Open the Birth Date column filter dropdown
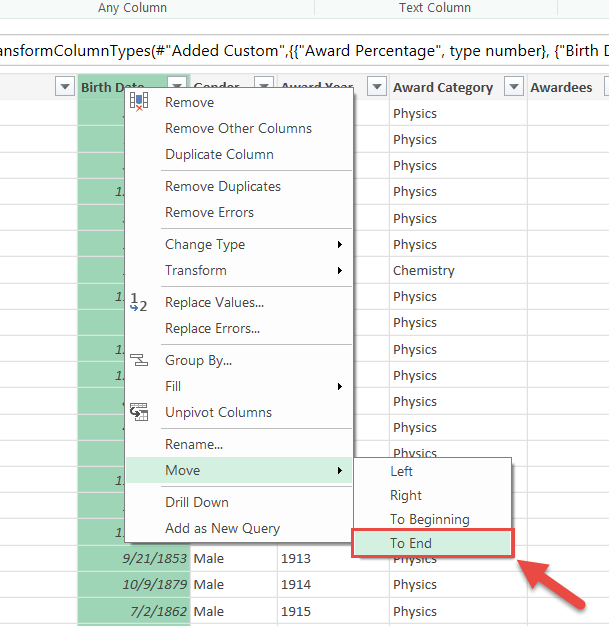The image size is (609, 626). [x=178, y=87]
